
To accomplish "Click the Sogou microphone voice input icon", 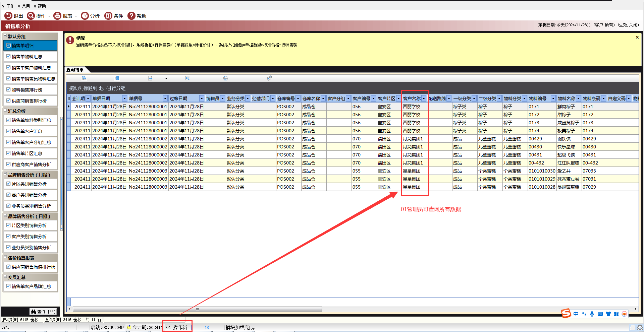I will pos(592,314).
